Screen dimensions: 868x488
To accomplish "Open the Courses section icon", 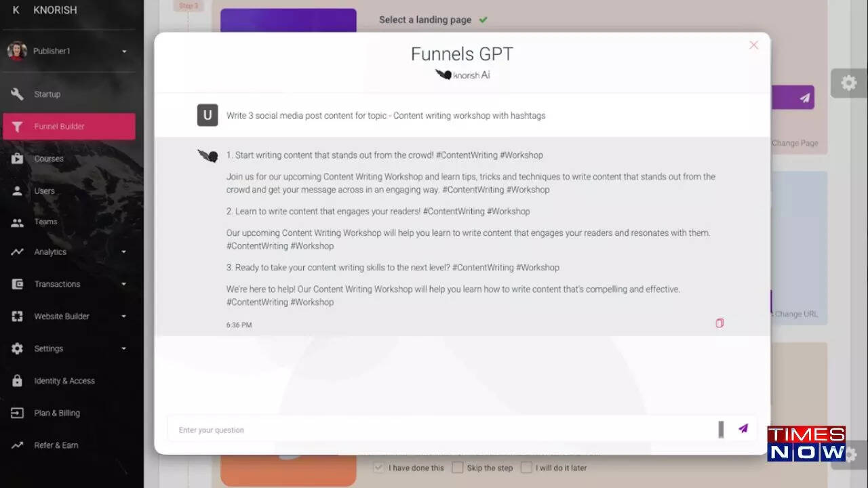I will click(x=17, y=159).
